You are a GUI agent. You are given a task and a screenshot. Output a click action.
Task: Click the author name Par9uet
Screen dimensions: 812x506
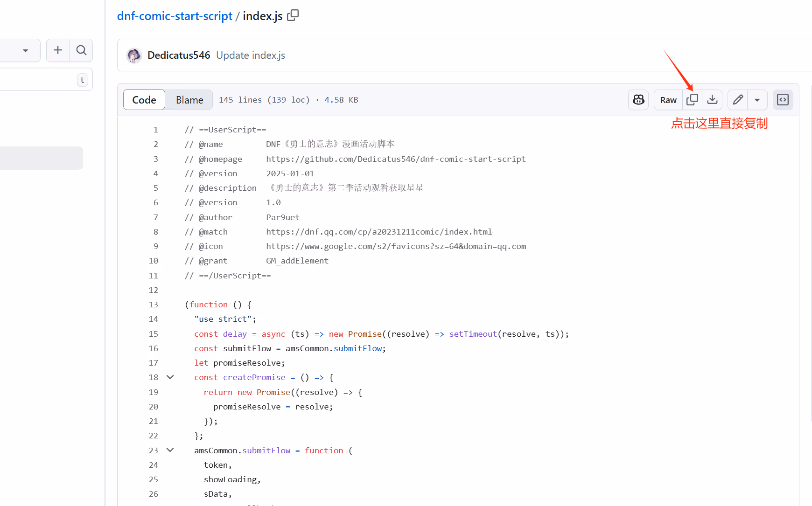pos(283,217)
